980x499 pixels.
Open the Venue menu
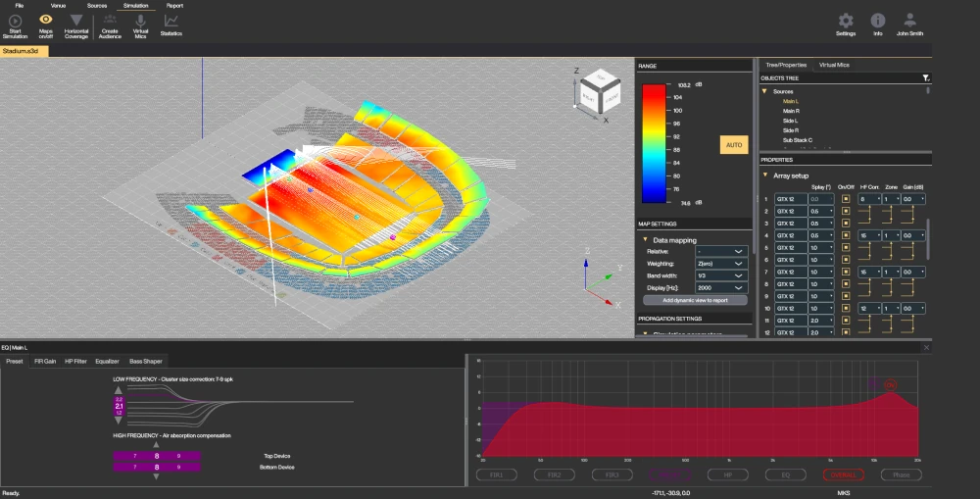click(58, 5)
